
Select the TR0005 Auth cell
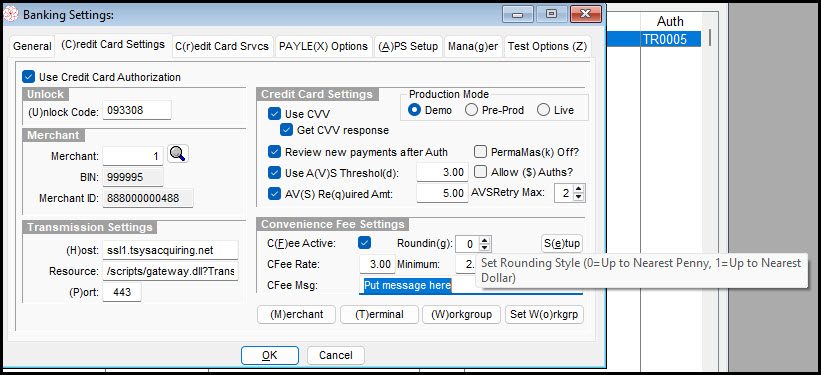point(671,39)
